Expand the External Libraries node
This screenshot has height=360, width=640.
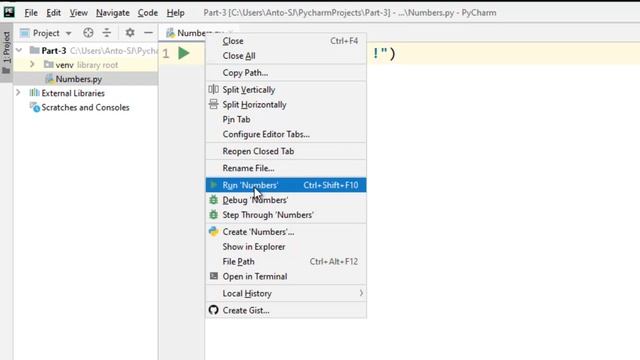click(18, 93)
